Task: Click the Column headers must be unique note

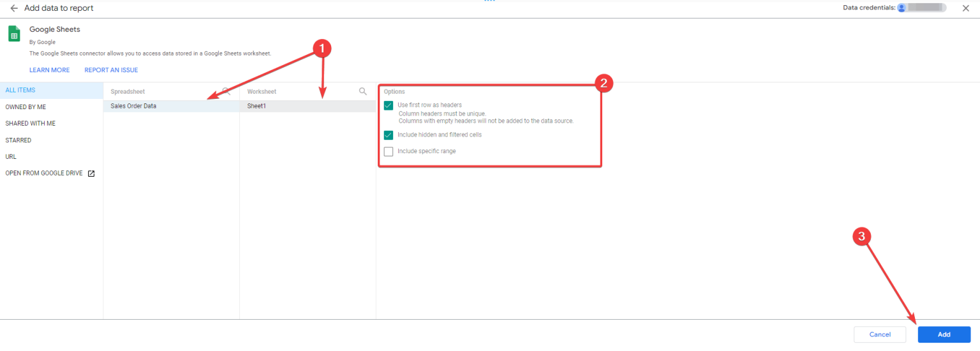Action: [442, 114]
